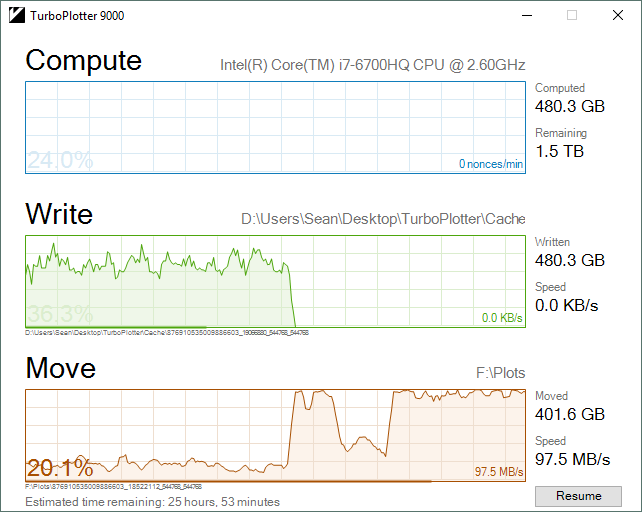Minimize the TurboPlotter 9000 window

click(x=527, y=16)
